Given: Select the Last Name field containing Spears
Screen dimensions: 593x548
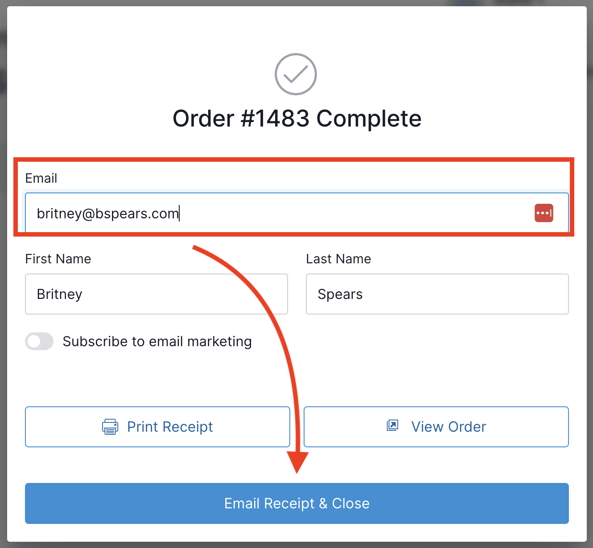Looking at the screenshot, I should pos(437,294).
